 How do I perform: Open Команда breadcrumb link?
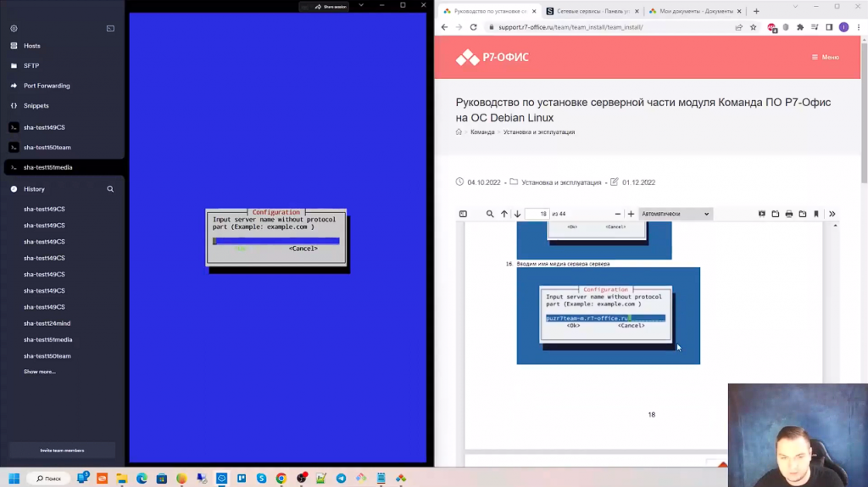pos(482,132)
